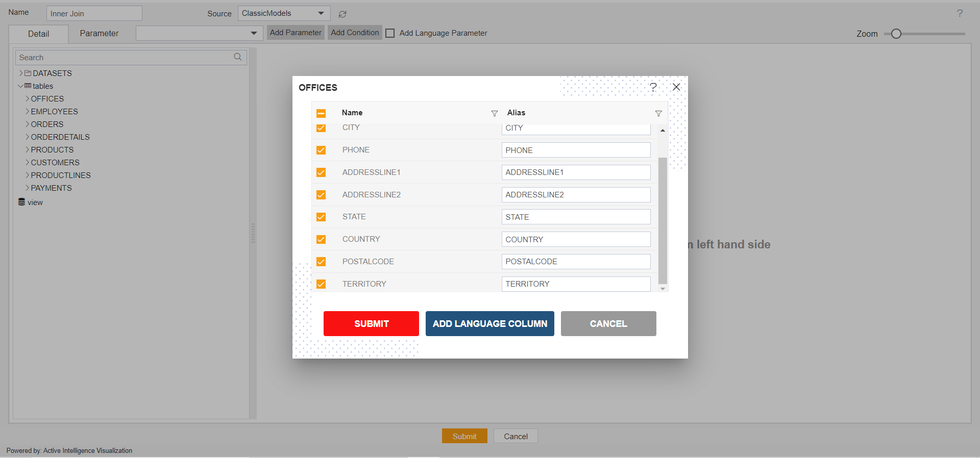The width and height of the screenshot is (980, 458).
Task: Uncheck the COUNTRY column checkbox
Action: pos(321,239)
